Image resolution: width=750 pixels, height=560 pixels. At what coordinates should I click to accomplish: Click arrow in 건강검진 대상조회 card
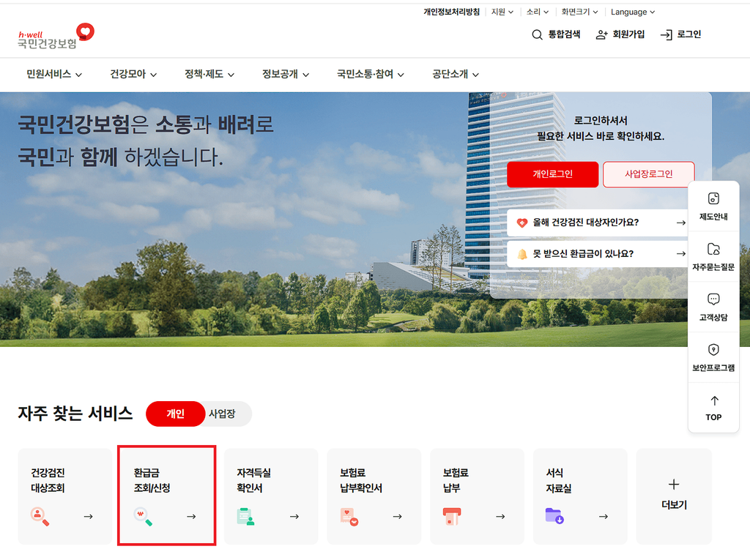click(x=88, y=517)
